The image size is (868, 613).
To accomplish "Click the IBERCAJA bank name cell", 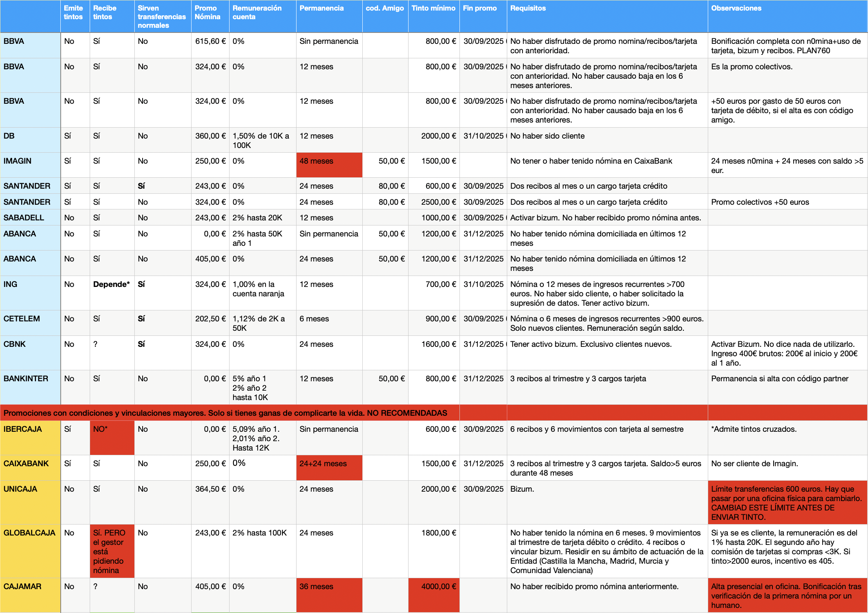I will tap(31, 438).
